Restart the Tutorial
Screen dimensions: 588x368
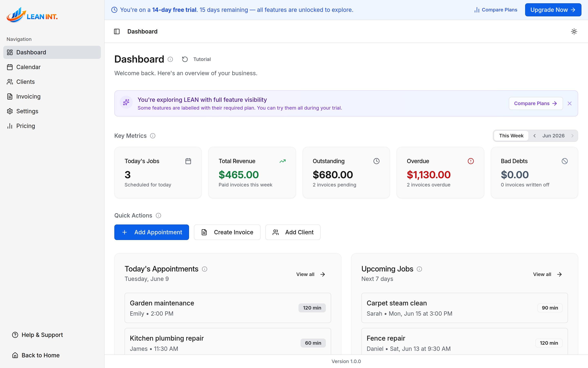point(197,59)
